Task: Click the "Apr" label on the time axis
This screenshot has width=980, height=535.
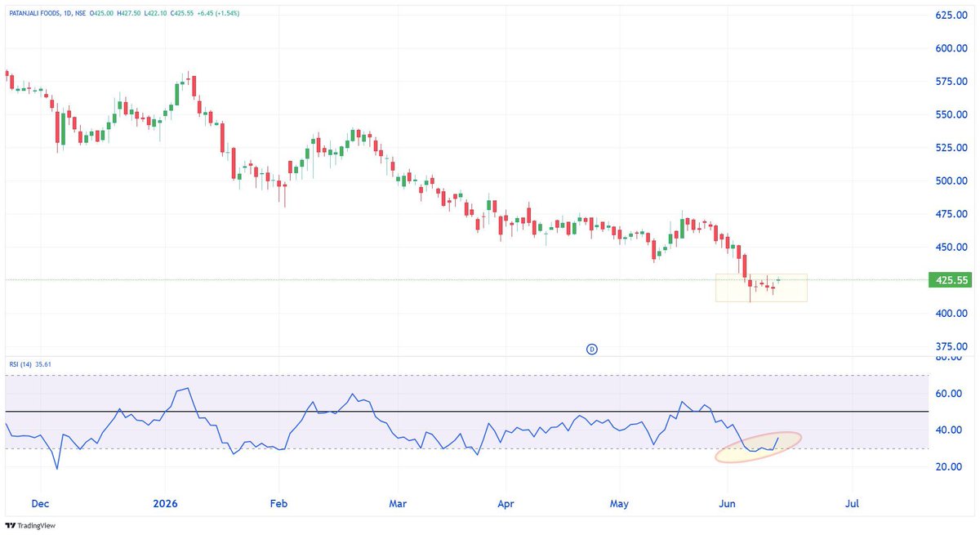Action: coord(505,503)
